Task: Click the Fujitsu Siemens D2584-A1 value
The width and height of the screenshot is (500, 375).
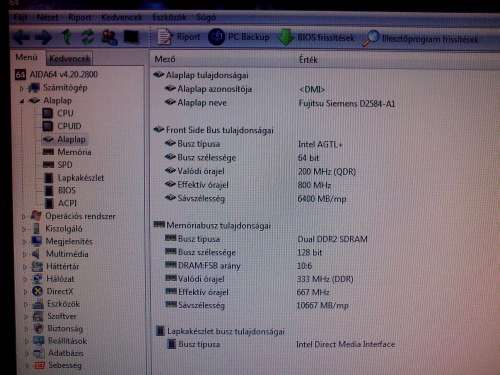Action: [347, 104]
